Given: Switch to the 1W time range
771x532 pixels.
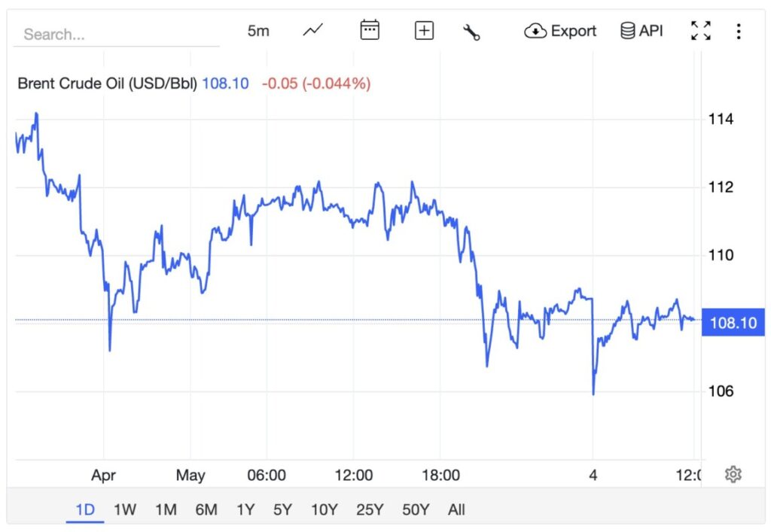Looking at the screenshot, I should click(125, 509).
